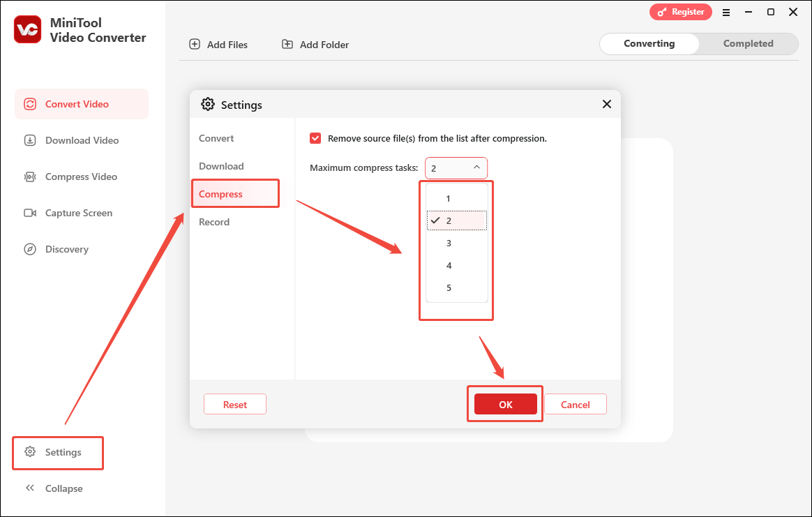The width and height of the screenshot is (812, 517).
Task: Select the Convert Video sidebar icon
Action: (29, 103)
